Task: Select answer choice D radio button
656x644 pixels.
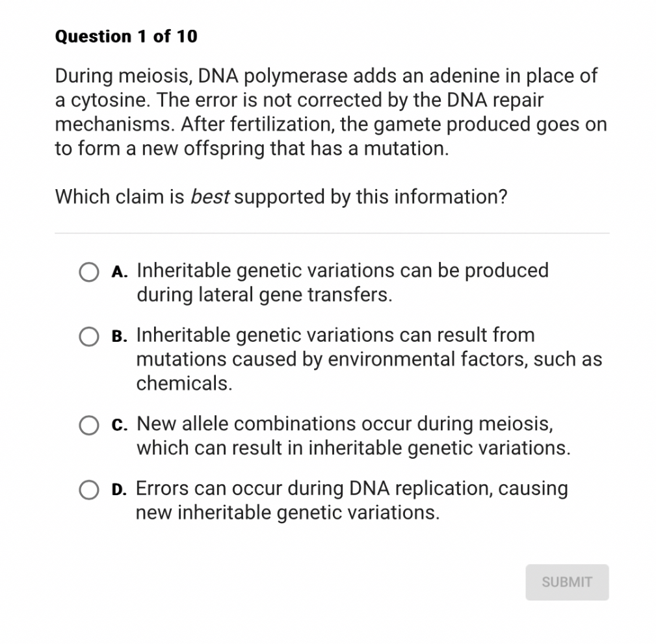Action: pyautogui.click(x=88, y=489)
